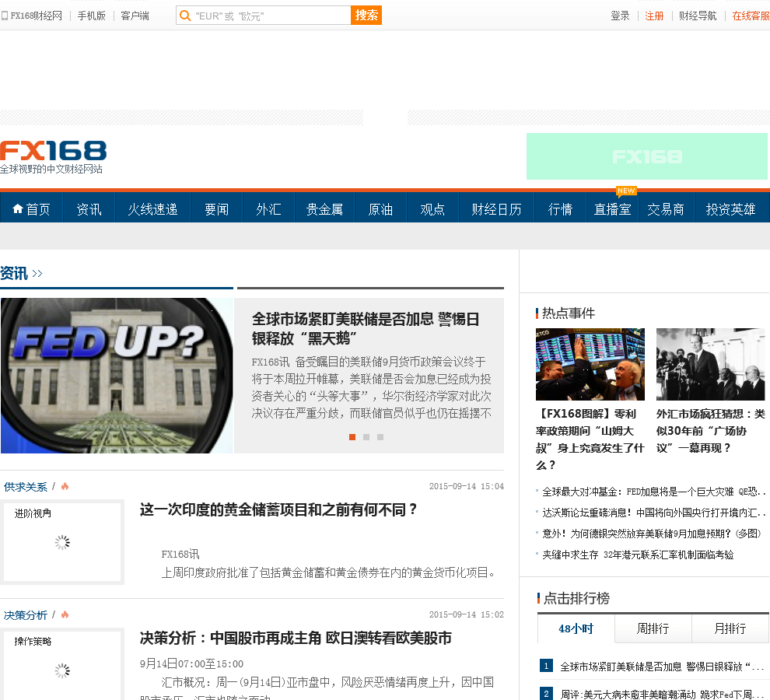The height and width of the screenshot is (700, 770).
Task: Open the 注册 link
Action: point(654,16)
